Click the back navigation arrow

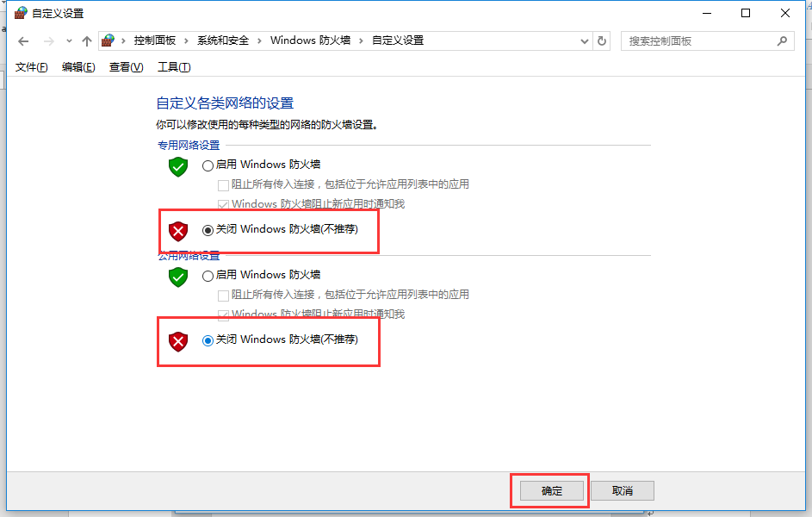(23, 41)
